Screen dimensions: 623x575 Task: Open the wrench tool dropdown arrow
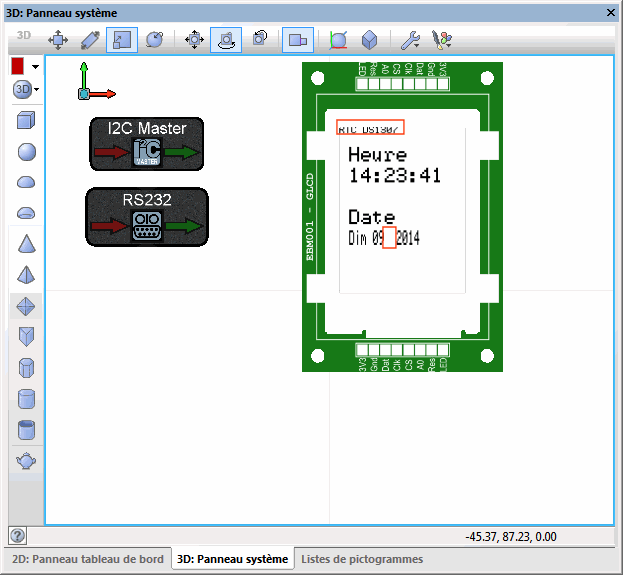[416, 46]
